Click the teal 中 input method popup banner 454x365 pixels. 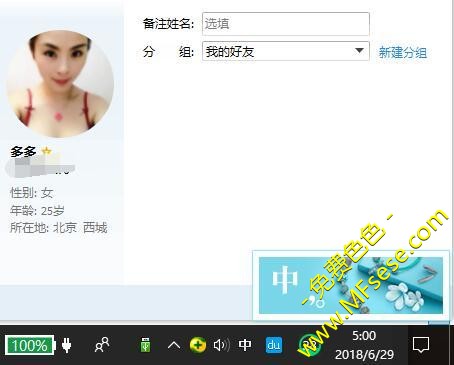click(x=351, y=285)
